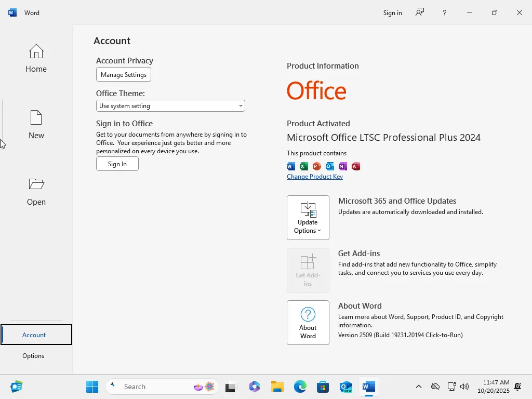Launch Copilot from the taskbar

(x=255, y=387)
